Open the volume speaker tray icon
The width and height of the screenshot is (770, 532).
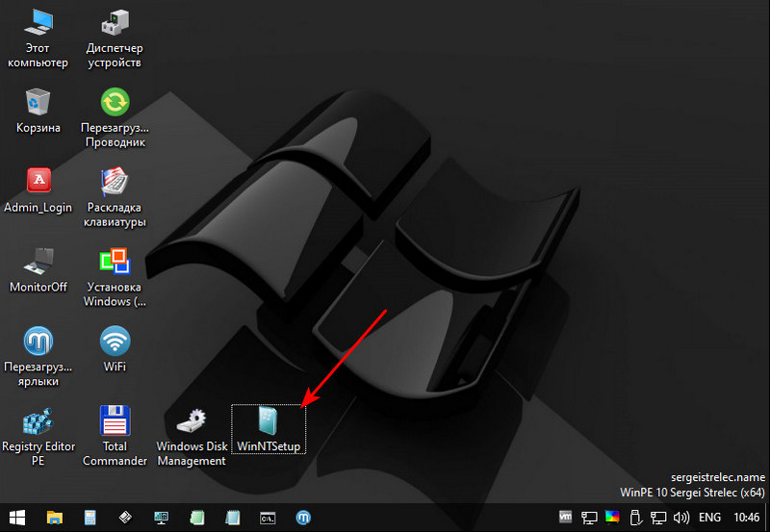click(x=681, y=518)
